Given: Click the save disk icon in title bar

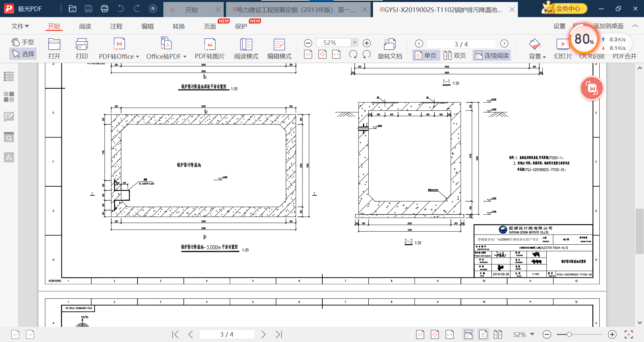Looking at the screenshot, I should click(89, 9).
